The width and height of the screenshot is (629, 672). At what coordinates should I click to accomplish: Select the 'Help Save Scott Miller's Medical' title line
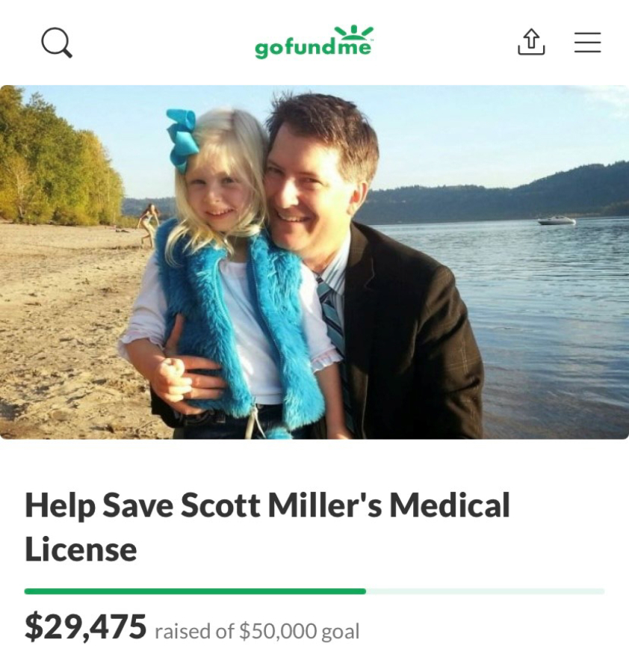pos(267,505)
